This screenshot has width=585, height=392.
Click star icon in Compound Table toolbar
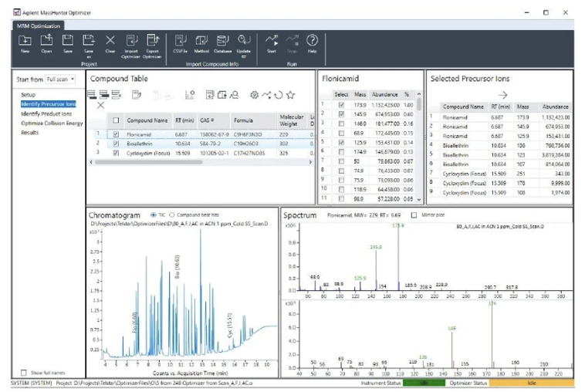(x=290, y=95)
